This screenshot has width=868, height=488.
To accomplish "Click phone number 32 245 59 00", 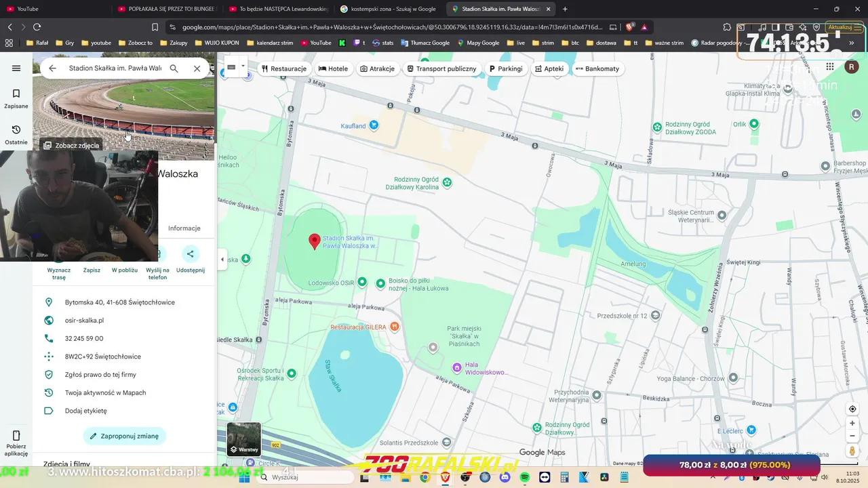I will coord(123,338).
